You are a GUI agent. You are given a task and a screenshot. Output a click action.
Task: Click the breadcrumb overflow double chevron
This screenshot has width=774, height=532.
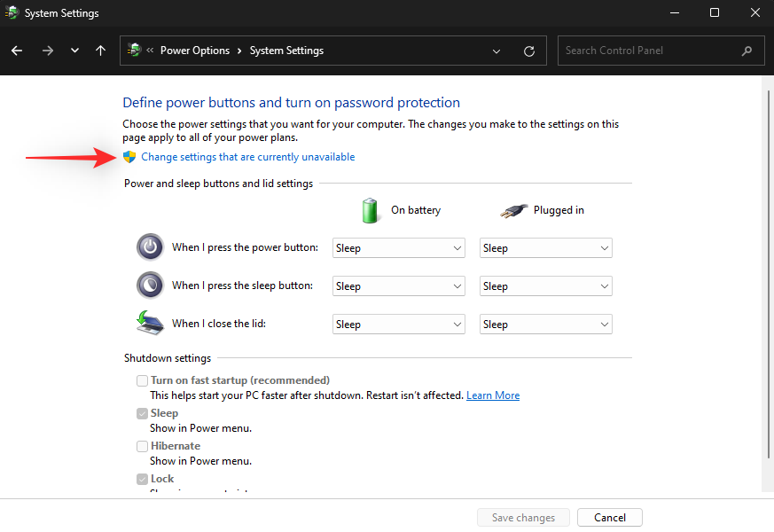[x=150, y=50]
